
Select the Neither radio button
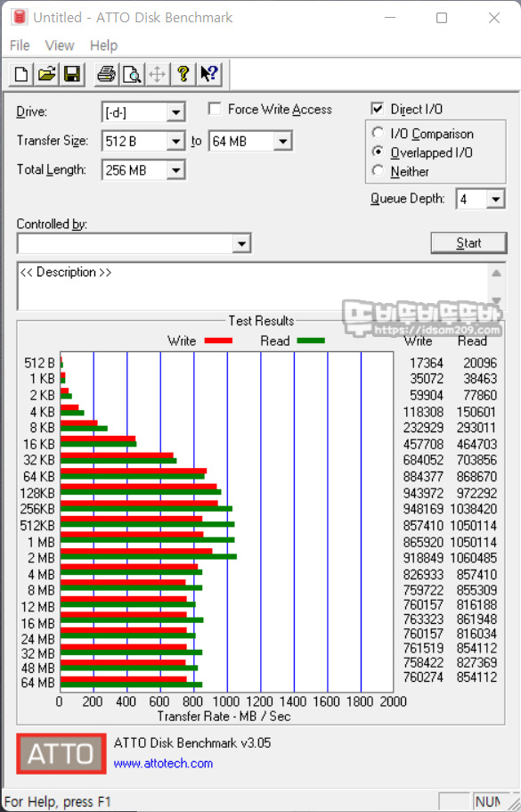379,171
